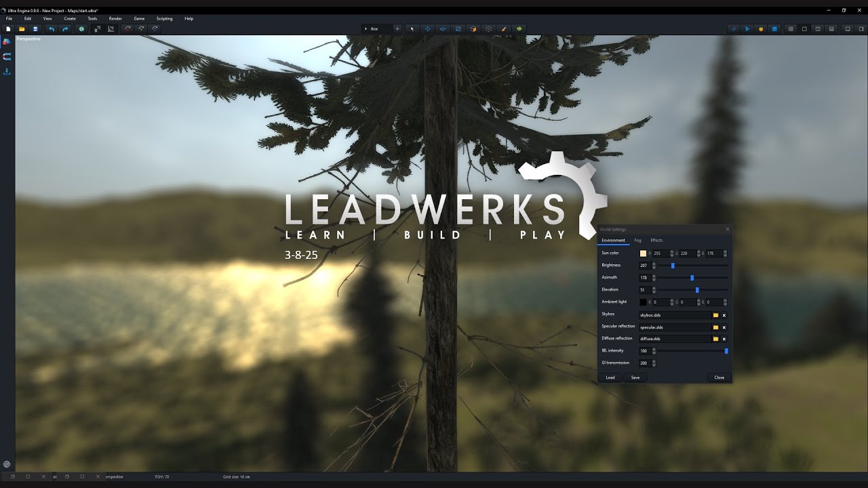Undo the last action
This screenshot has width=868, height=488.
[52, 29]
